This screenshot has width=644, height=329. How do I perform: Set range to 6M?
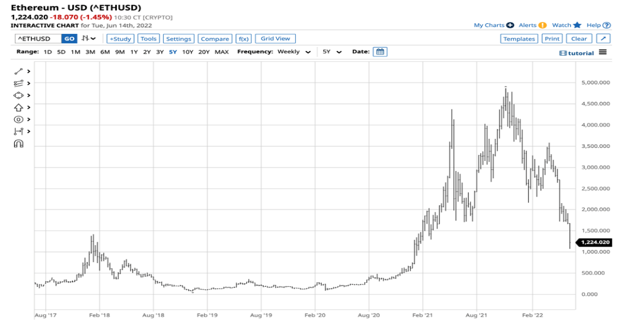[105, 52]
